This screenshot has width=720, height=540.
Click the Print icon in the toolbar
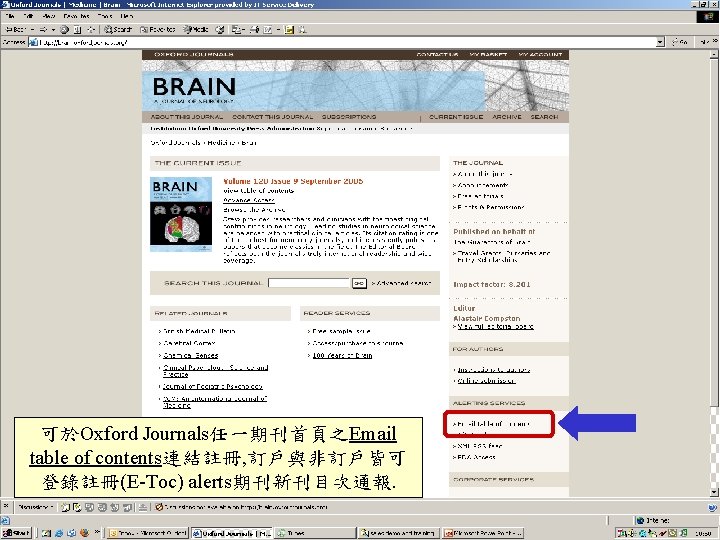(x=254, y=29)
